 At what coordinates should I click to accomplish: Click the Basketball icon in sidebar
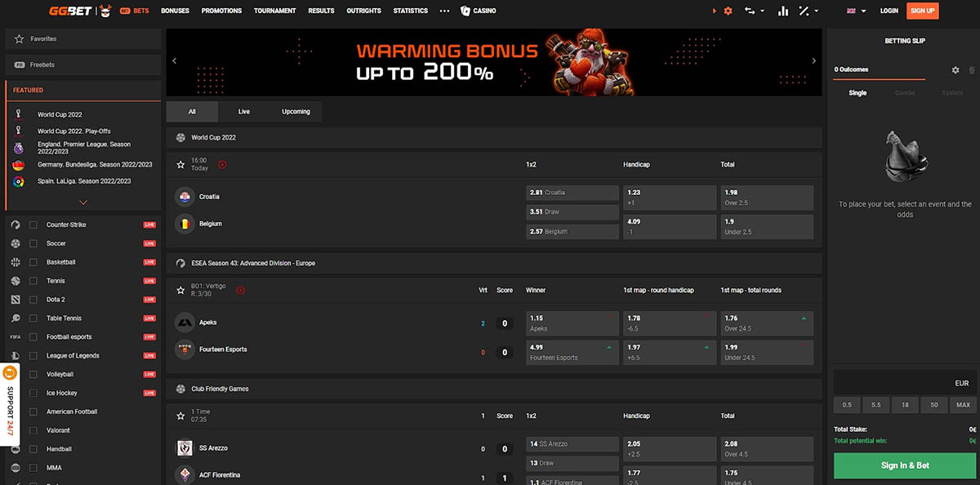pyautogui.click(x=16, y=262)
